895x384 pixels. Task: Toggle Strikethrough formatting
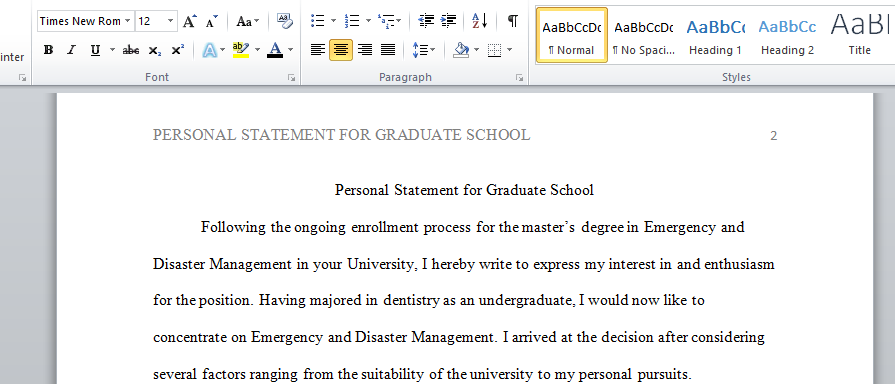(131, 50)
